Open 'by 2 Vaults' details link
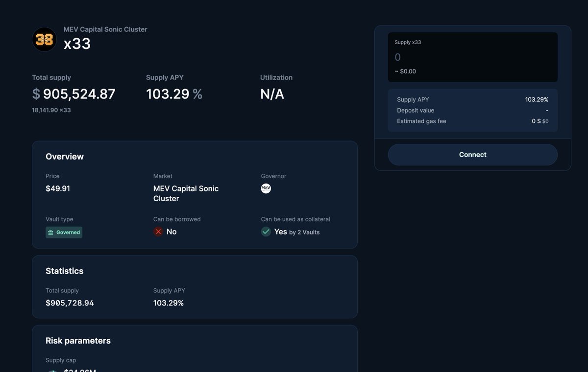588x372 pixels. pos(304,232)
